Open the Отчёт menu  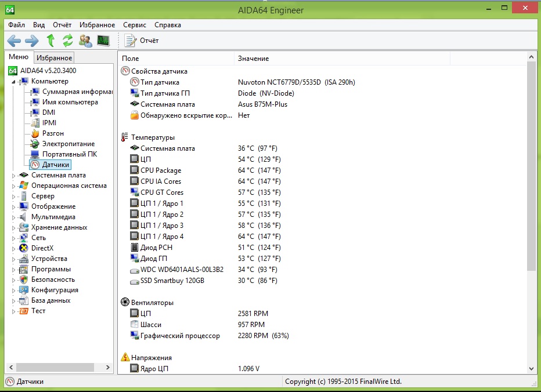[62, 25]
